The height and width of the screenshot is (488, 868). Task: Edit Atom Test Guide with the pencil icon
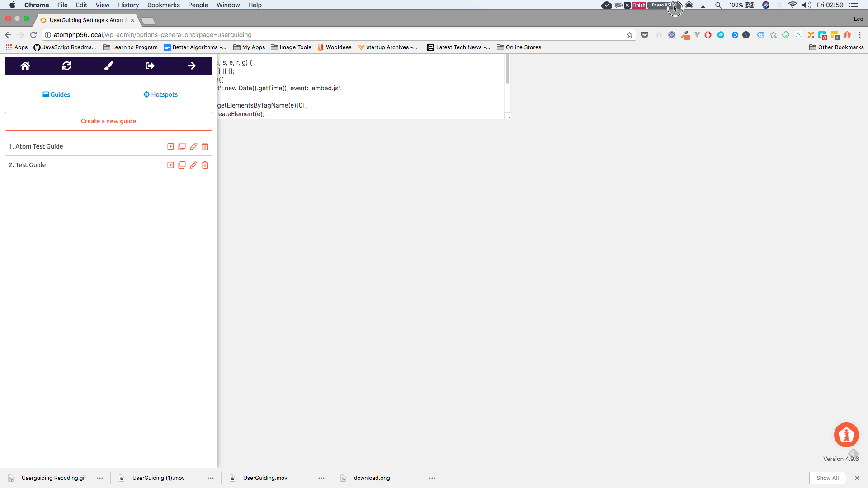click(193, 146)
